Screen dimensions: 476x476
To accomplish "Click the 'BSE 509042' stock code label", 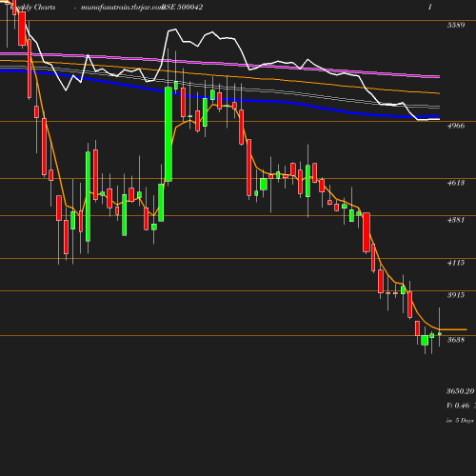I will tap(182, 7).
